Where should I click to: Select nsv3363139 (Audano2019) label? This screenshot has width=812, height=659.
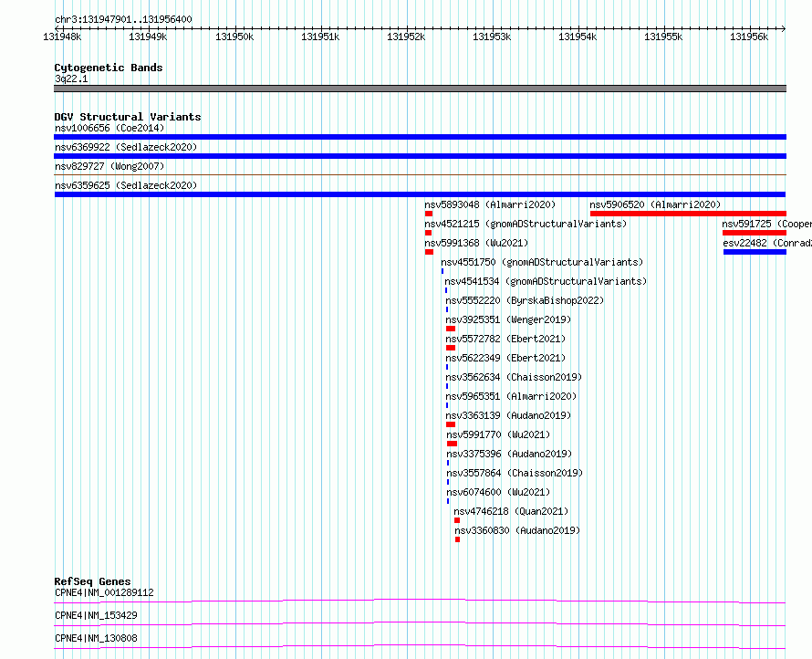(x=508, y=415)
